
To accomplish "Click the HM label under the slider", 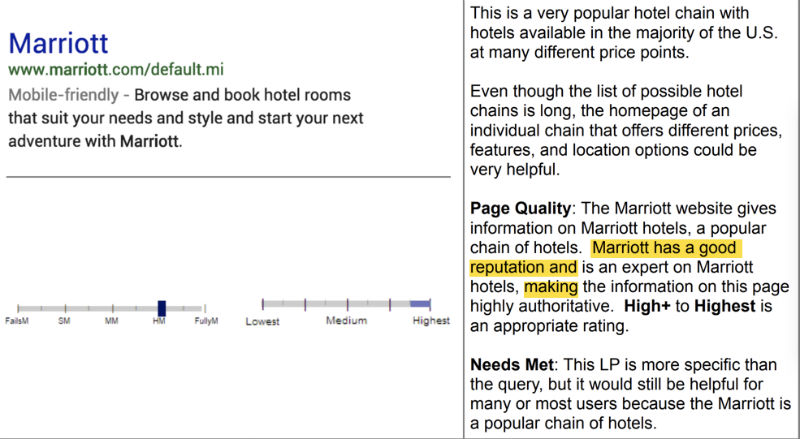I will click(x=159, y=321).
